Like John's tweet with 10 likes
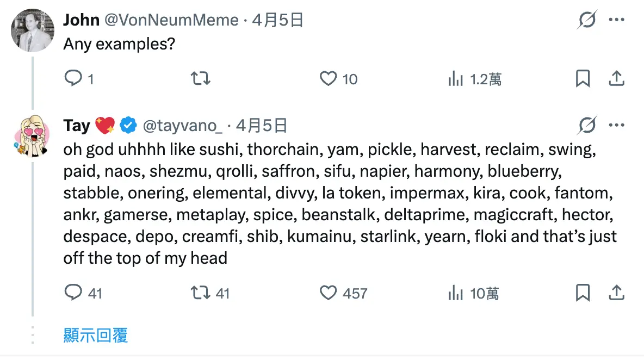 click(x=328, y=79)
